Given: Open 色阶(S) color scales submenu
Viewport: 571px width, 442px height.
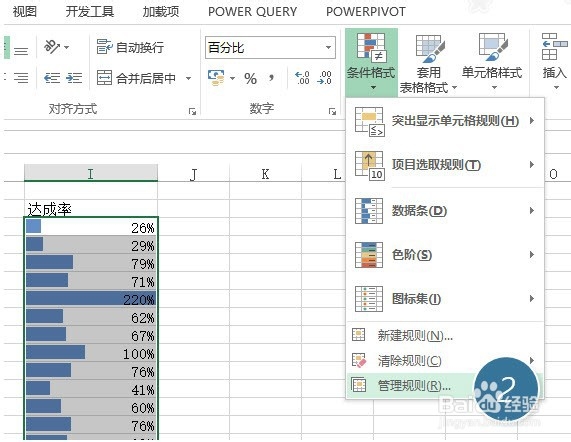Looking at the screenshot, I should point(445,254).
